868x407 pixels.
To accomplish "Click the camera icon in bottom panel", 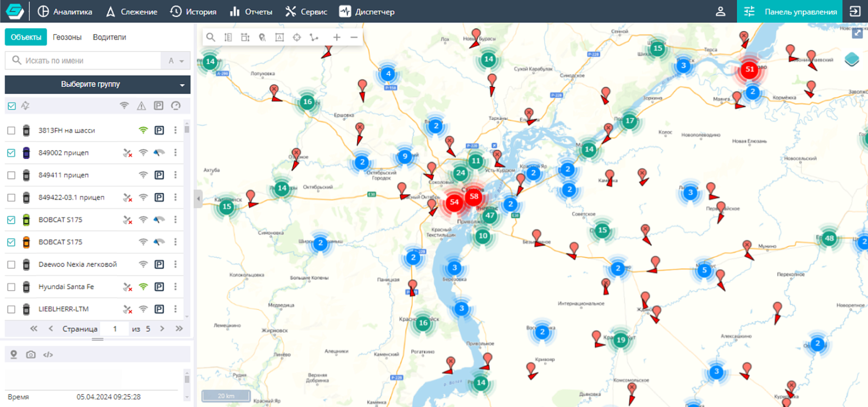I will click(x=31, y=354).
